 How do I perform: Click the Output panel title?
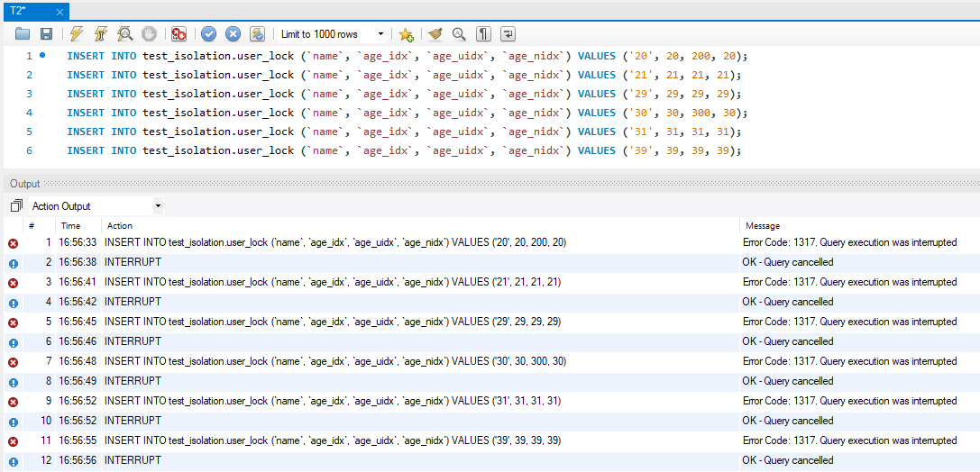(25, 184)
